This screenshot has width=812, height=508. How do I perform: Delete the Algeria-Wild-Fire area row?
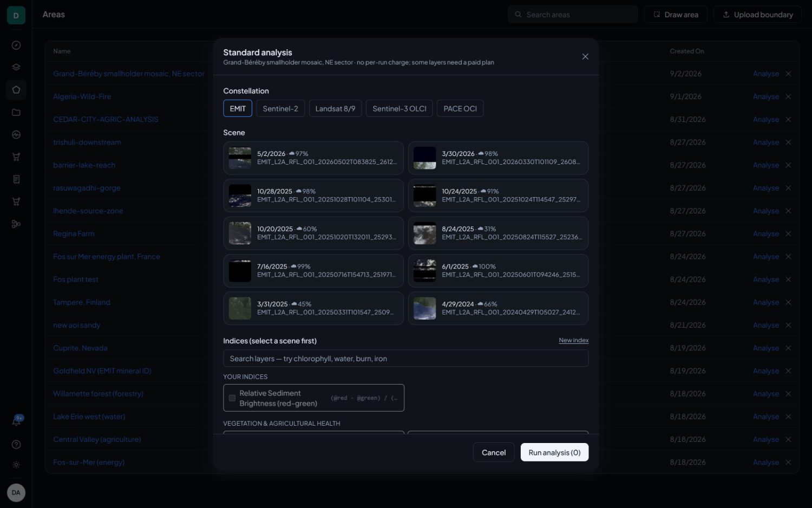788,96
